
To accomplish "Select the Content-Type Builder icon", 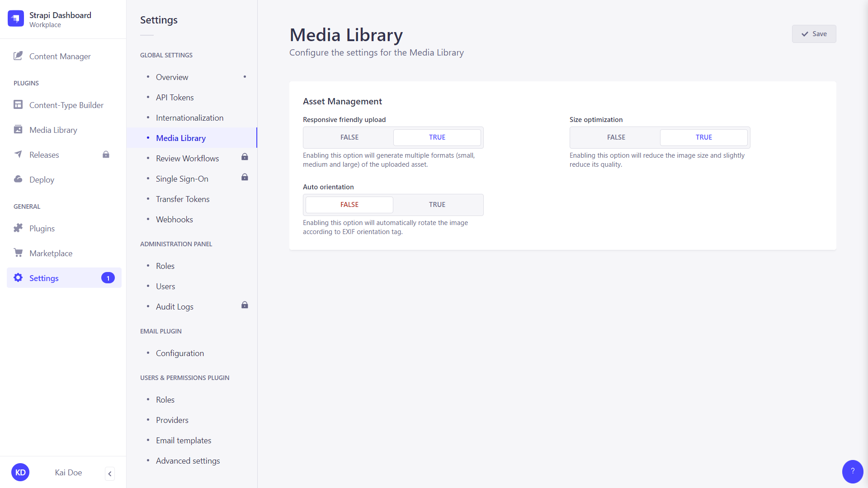I will point(18,104).
